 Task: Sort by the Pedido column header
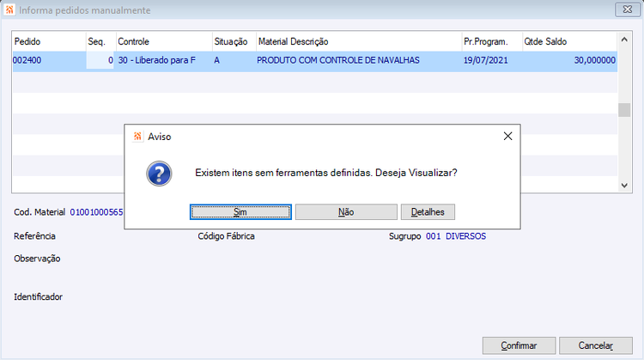tap(49, 41)
